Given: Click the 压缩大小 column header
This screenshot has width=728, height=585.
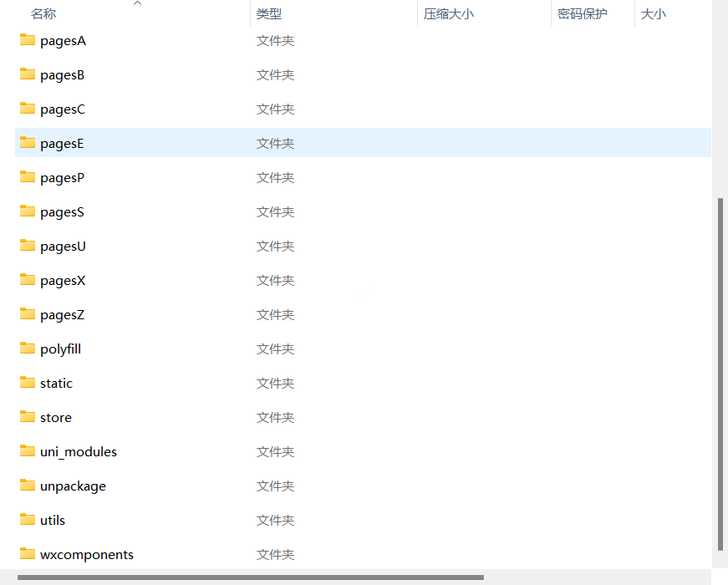Looking at the screenshot, I should pyautogui.click(x=448, y=14).
